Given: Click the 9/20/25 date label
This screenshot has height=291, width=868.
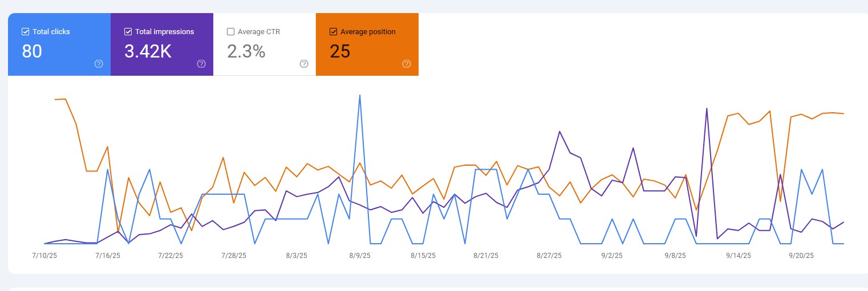Looking at the screenshot, I should coord(801,256).
